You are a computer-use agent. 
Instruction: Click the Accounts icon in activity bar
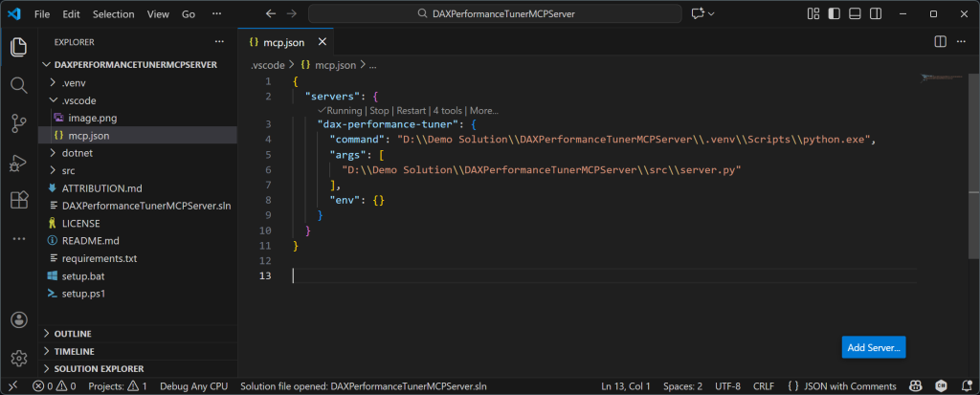(18, 319)
